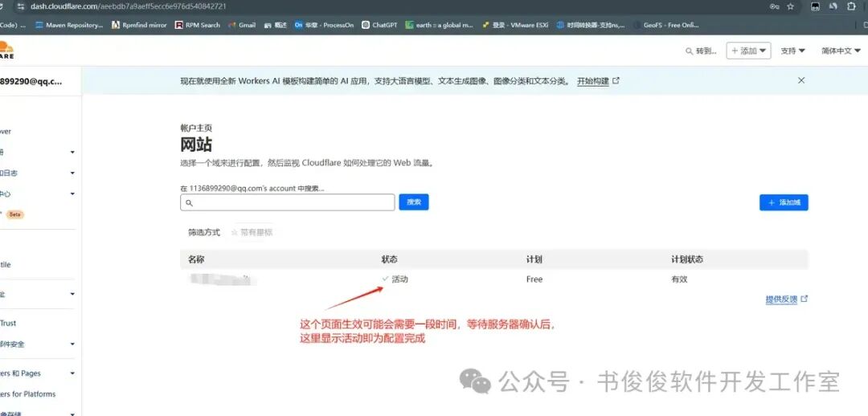Open the 提供反馈 feedback link
The width and height of the screenshot is (868, 416).
[x=787, y=300]
